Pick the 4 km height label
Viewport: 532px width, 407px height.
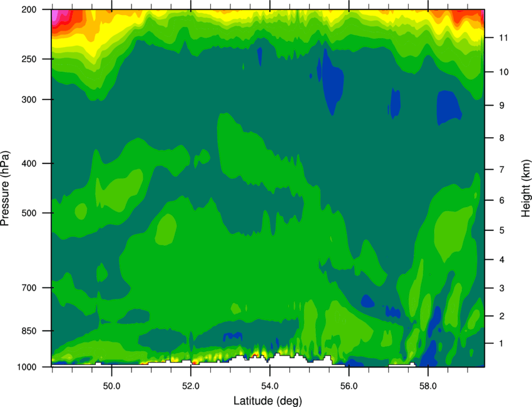point(502,260)
